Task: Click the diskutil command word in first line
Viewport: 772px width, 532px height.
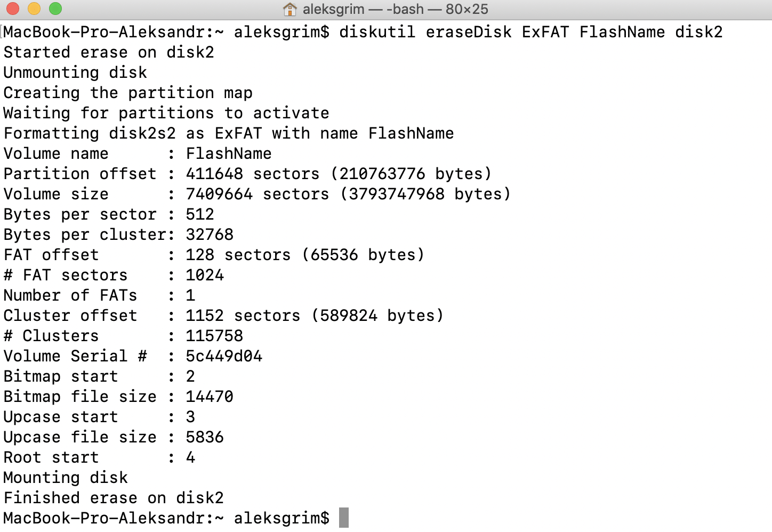Action: (377, 32)
